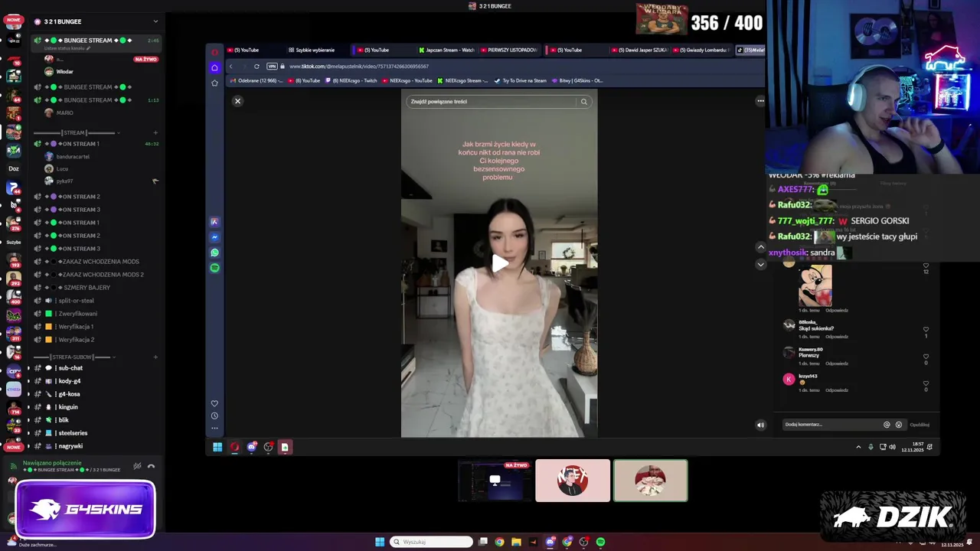Open Messenger from Opera sidebar
980x551 pixels.
pyautogui.click(x=214, y=237)
